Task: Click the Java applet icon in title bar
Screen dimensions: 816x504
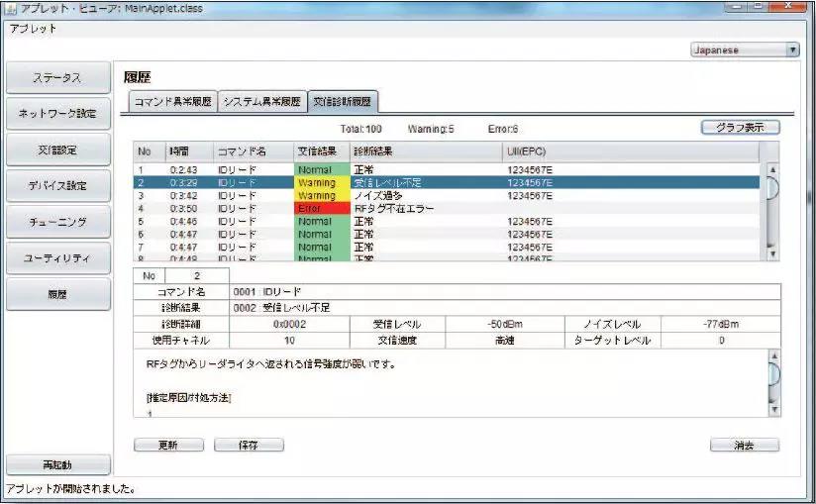Action: 10,8
